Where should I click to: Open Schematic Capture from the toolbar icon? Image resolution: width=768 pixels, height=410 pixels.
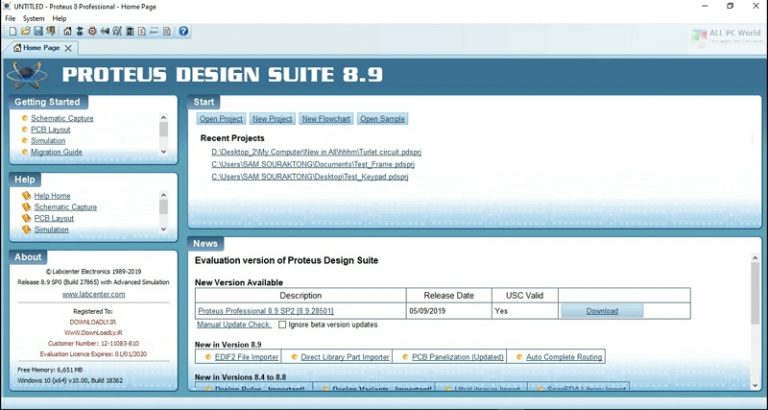[79, 31]
